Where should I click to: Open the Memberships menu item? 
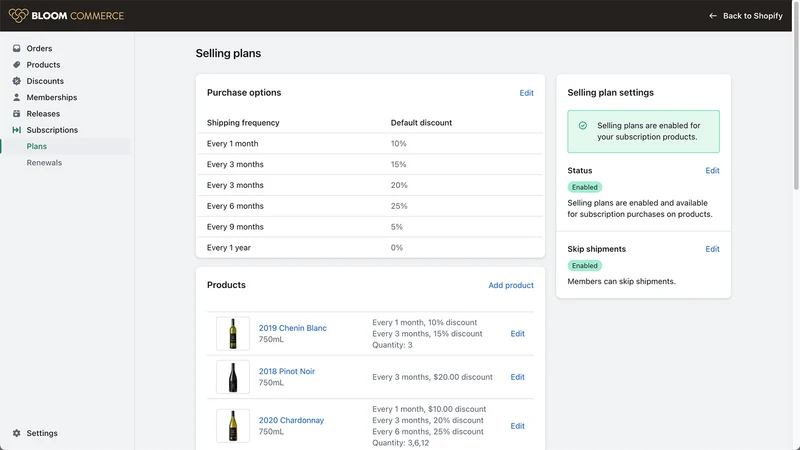tap(52, 97)
